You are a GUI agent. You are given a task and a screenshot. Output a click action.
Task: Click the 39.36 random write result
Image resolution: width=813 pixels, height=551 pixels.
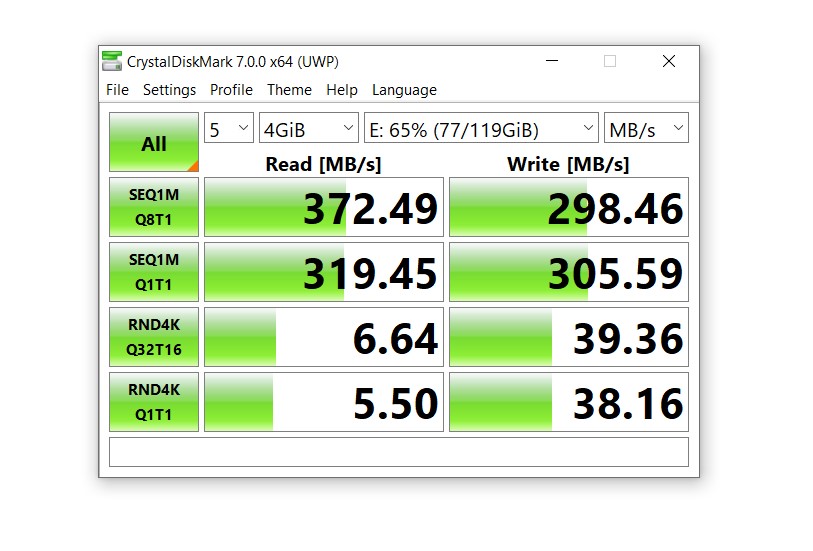(569, 337)
